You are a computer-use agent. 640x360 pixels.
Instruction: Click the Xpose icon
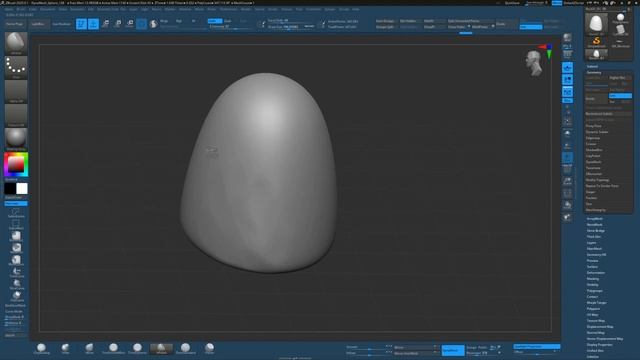(567, 218)
